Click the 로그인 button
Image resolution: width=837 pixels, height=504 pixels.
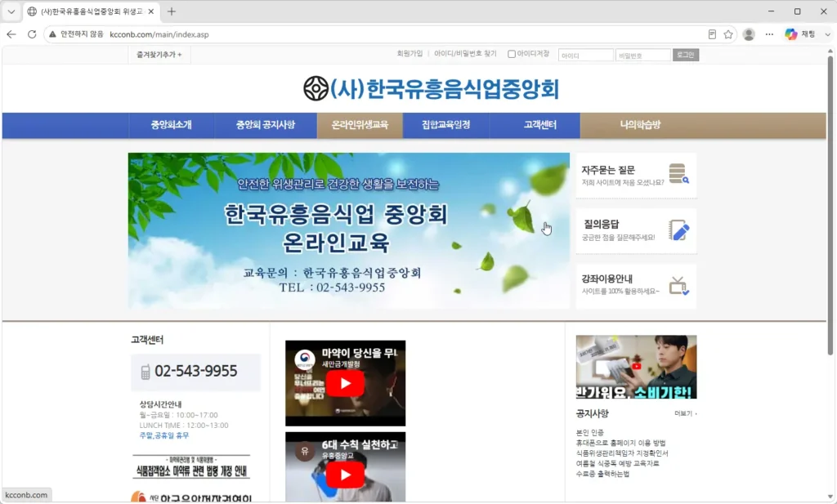tap(686, 55)
